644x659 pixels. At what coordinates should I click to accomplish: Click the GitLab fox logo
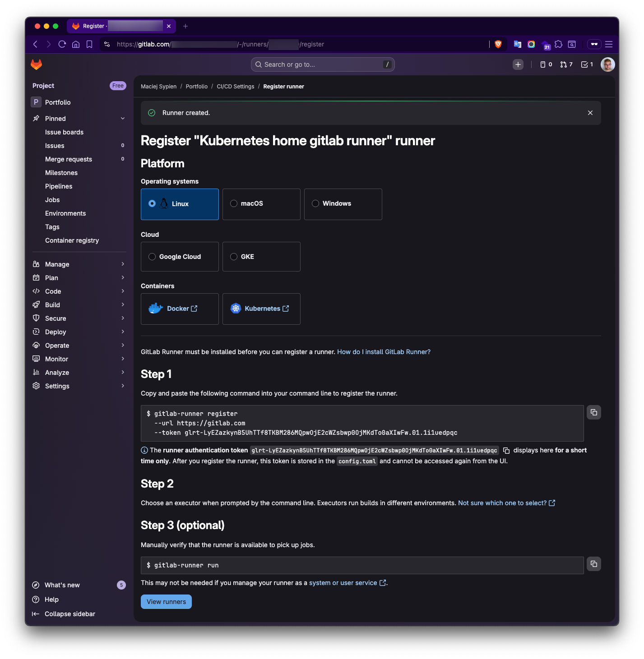36,64
